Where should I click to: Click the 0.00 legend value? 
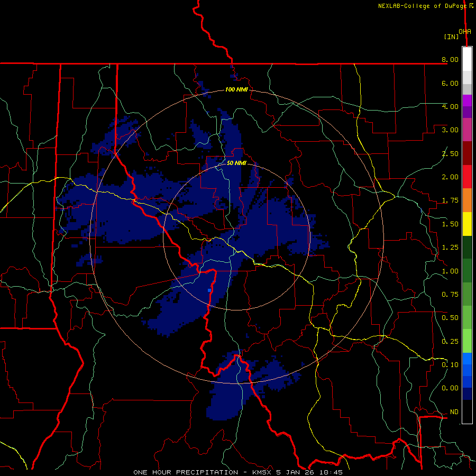pyautogui.click(x=450, y=388)
